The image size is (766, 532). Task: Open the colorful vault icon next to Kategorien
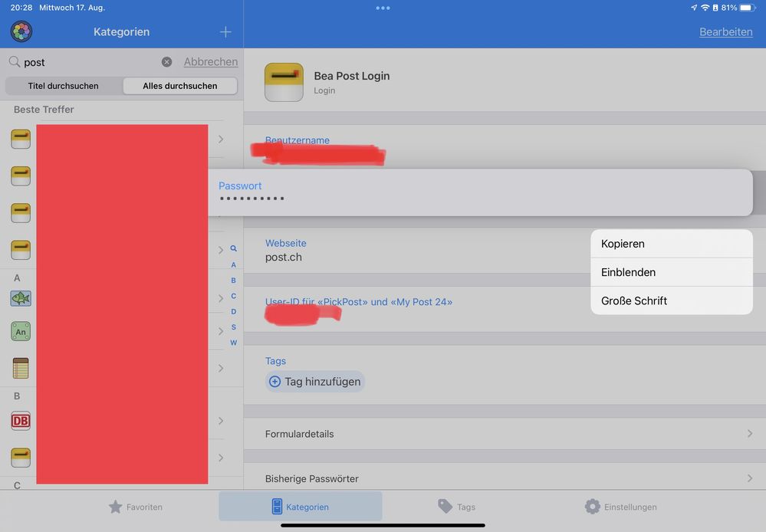pyautogui.click(x=21, y=31)
